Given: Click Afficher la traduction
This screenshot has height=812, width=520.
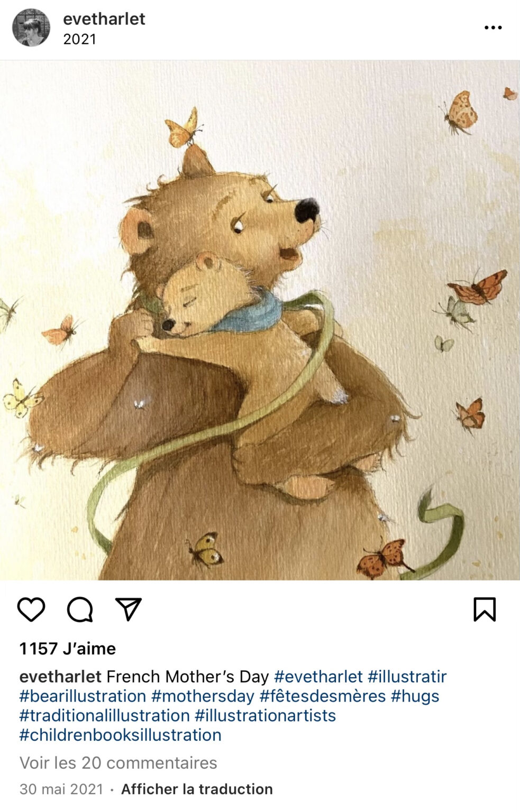Looking at the screenshot, I should click(x=197, y=789).
